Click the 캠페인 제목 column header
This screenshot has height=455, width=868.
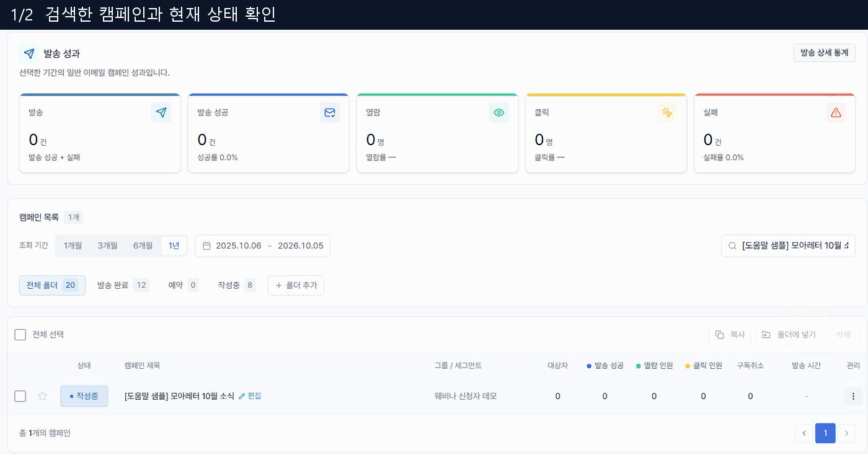point(142,366)
